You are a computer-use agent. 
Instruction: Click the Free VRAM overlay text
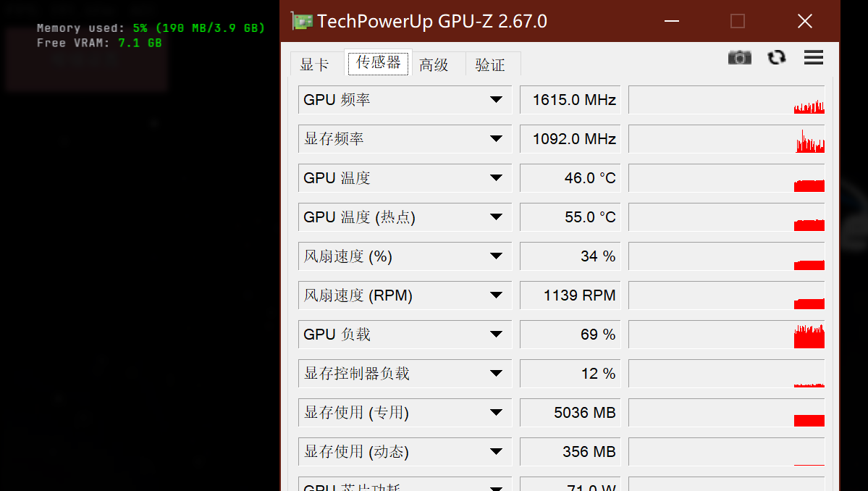click(x=99, y=43)
